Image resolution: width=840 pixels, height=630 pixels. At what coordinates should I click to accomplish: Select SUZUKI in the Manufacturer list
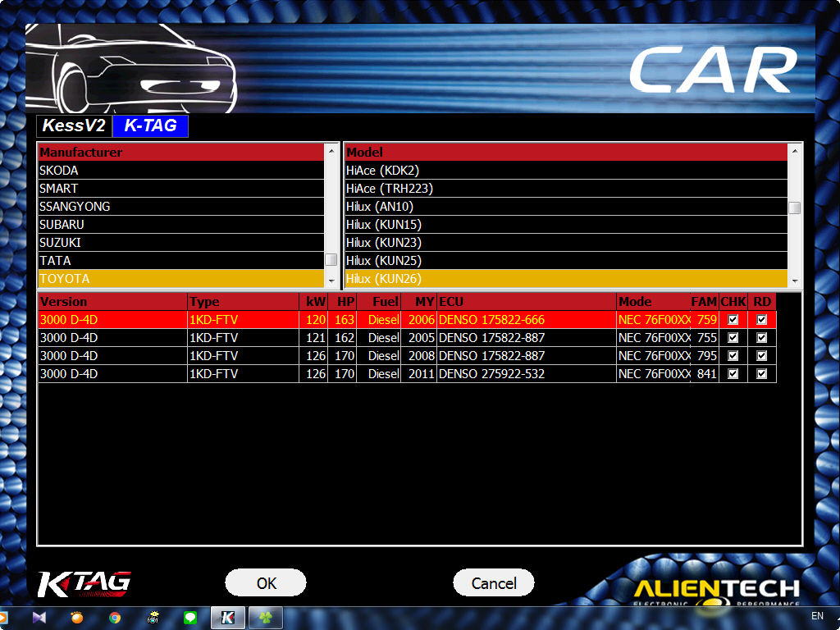click(x=181, y=243)
